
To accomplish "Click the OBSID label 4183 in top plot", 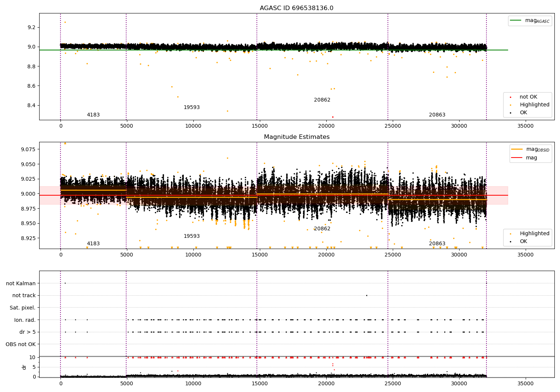I will pyautogui.click(x=93, y=115).
